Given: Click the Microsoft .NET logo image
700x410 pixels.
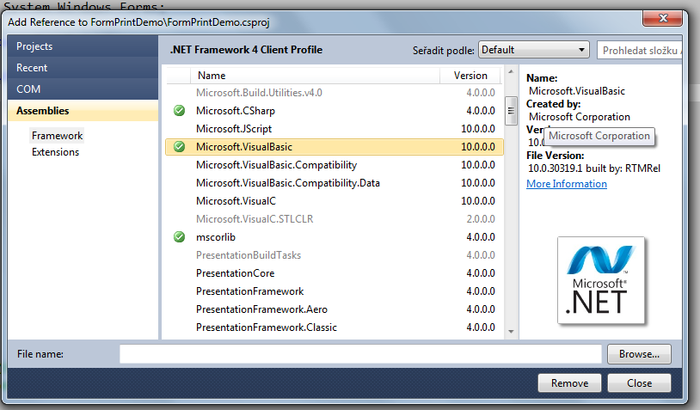Looking at the screenshot, I should tap(601, 280).
